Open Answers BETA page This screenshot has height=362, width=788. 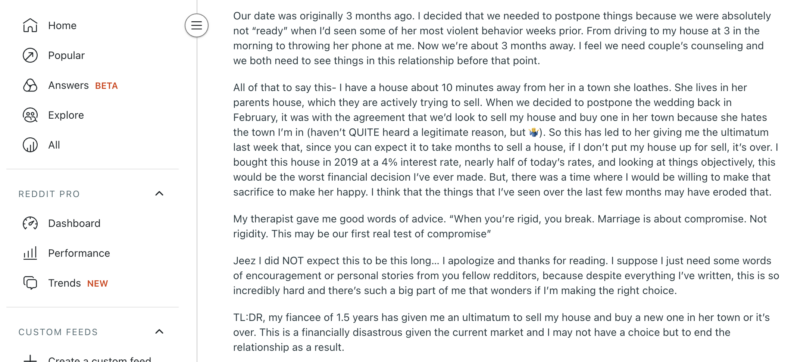point(83,85)
